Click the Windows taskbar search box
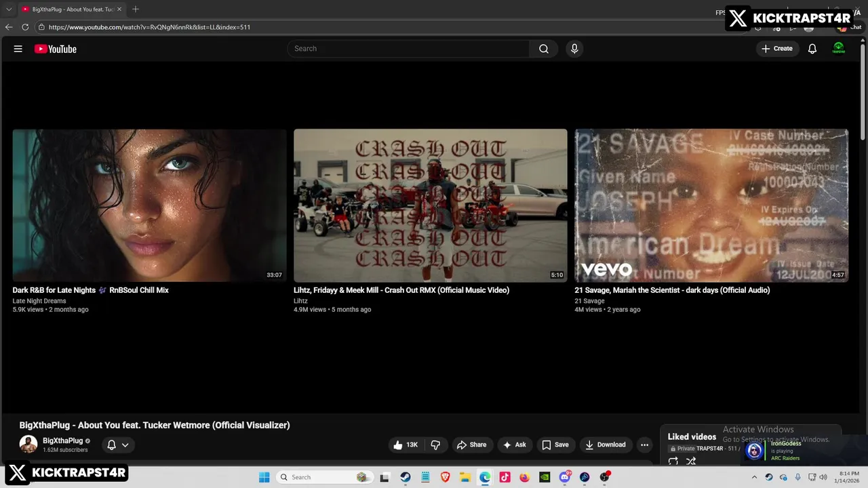 coord(325,477)
